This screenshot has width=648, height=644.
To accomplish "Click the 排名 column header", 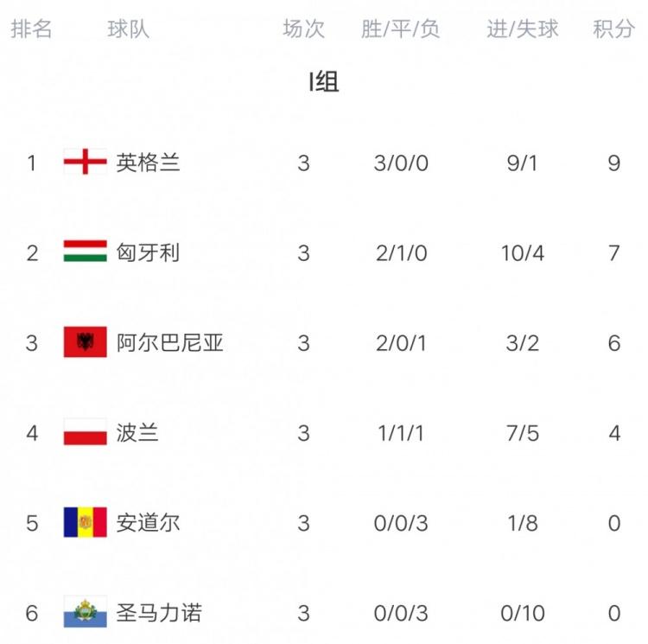I will pos(31,29).
